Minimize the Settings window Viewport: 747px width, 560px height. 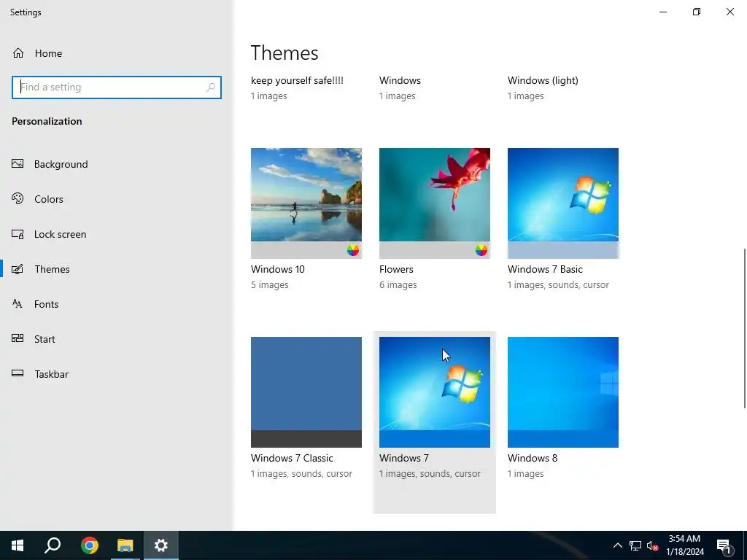pyautogui.click(x=663, y=12)
